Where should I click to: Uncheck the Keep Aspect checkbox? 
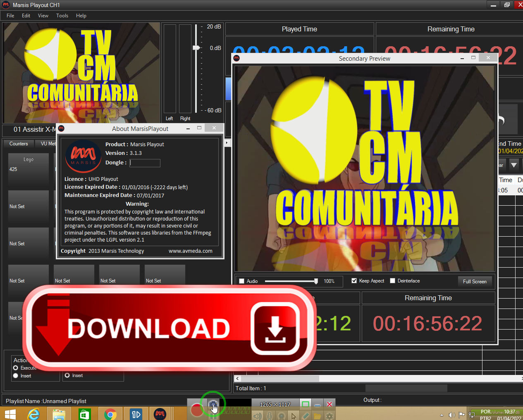coord(354,281)
